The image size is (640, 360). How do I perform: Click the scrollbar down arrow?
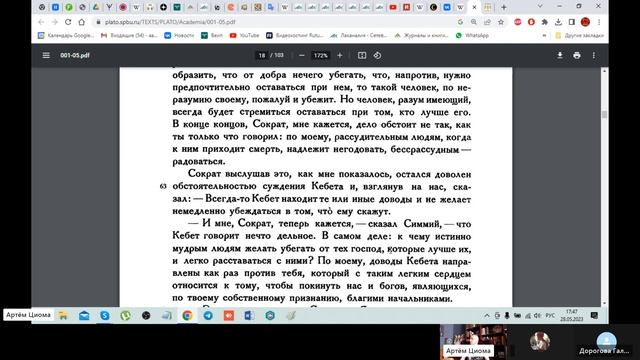point(604,304)
